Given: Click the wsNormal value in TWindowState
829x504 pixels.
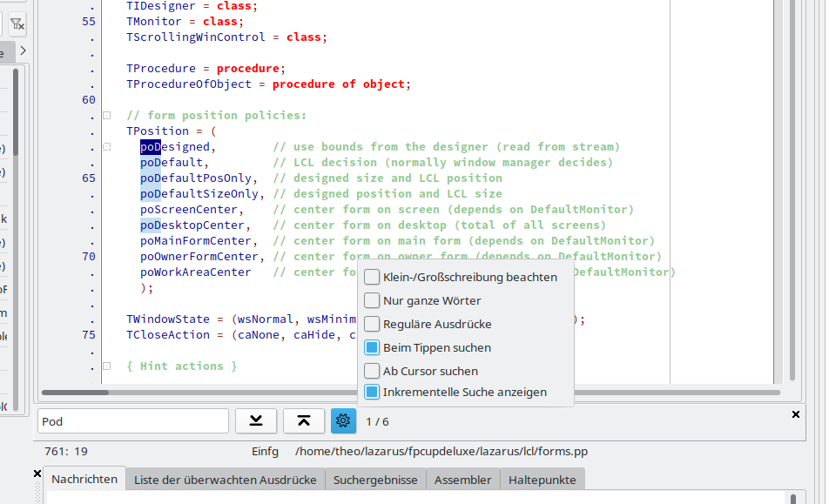Looking at the screenshot, I should (x=266, y=319).
